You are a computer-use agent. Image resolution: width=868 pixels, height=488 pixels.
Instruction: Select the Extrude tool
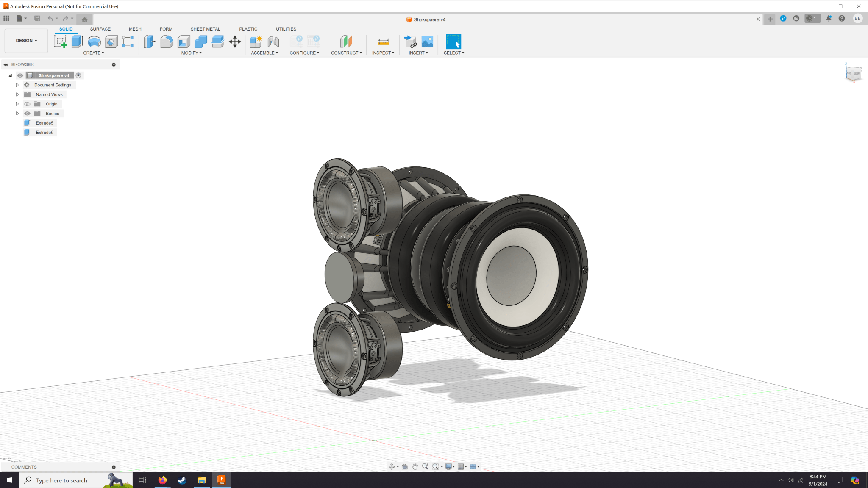pyautogui.click(x=77, y=42)
